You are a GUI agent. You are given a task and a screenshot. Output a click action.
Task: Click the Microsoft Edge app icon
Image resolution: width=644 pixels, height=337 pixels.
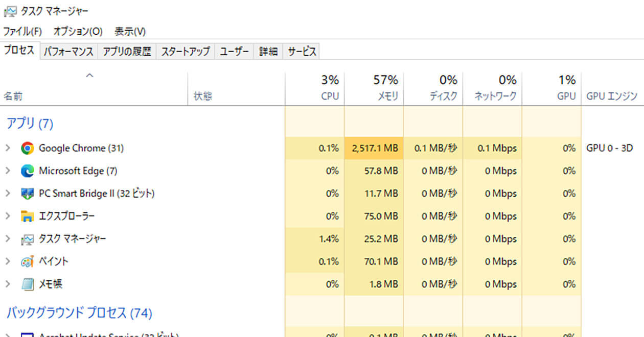[x=28, y=171]
